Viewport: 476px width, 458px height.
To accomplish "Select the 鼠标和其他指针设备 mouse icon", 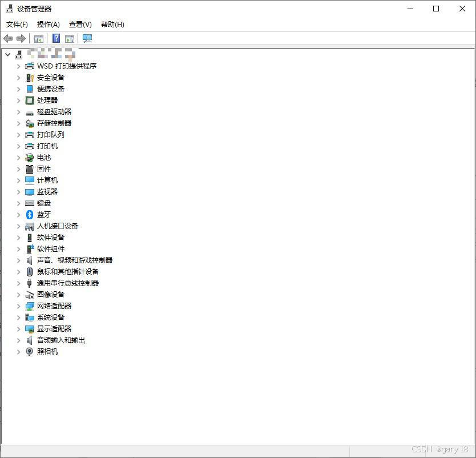I will 30,271.
